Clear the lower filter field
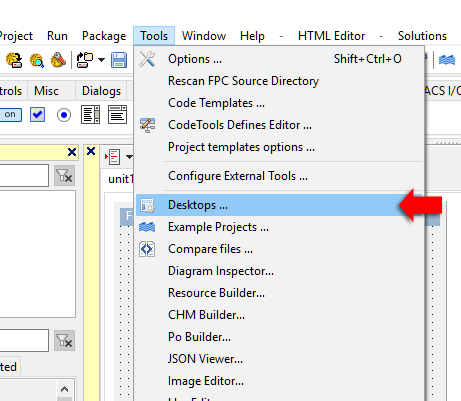Screen dimensions: 461x401 coord(64,340)
